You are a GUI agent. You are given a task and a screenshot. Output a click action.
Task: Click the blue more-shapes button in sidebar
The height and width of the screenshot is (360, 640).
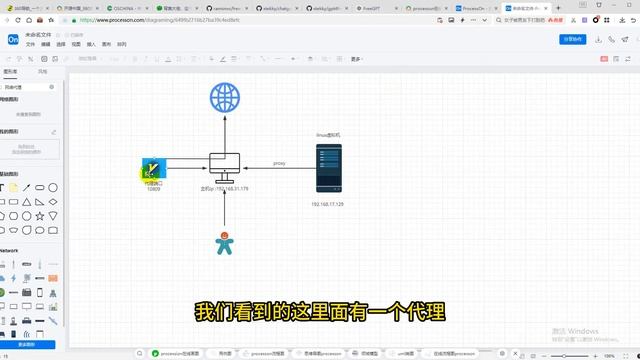27,345
